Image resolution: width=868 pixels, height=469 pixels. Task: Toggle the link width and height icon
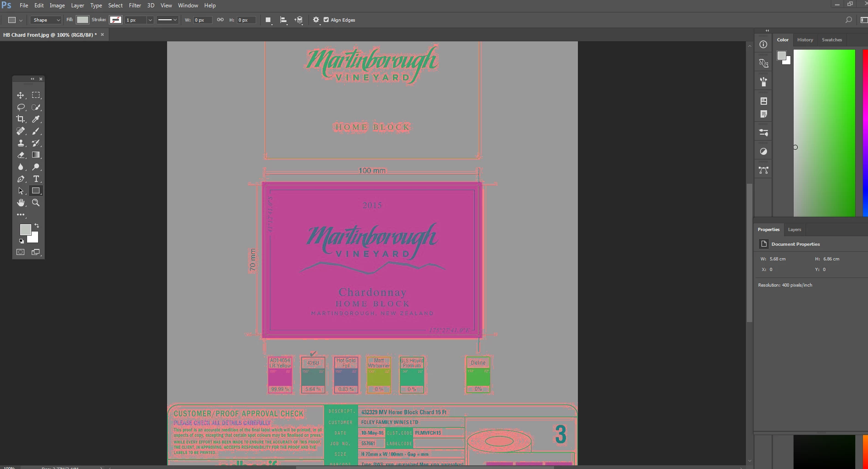[220, 20]
